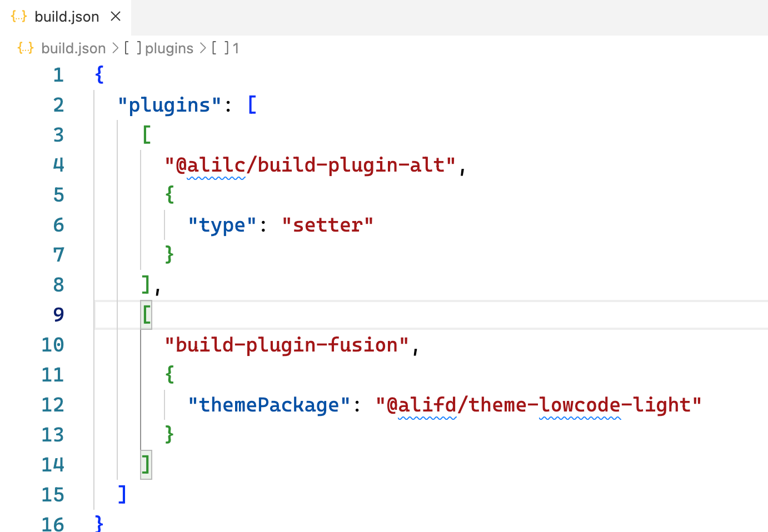
Task: Open the build.json breadcrumb item
Action: (x=73, y=48)
